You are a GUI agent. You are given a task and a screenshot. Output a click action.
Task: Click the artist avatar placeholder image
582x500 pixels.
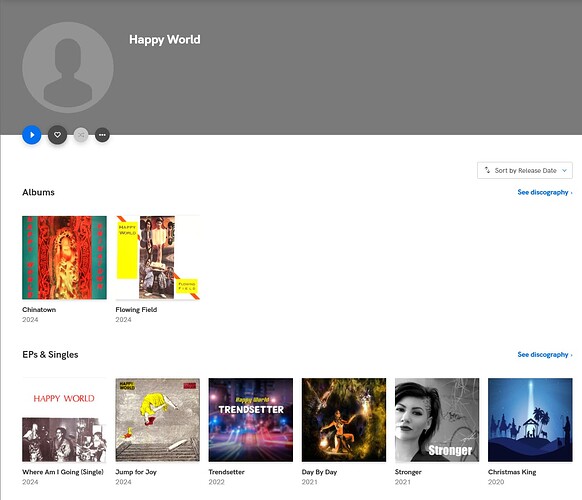pyautogui.click(x=68, y=67)
